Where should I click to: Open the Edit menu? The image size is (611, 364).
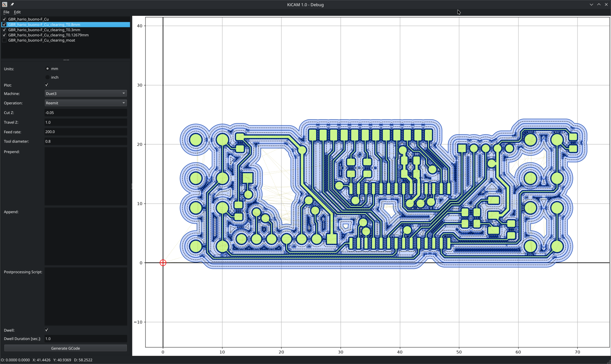[17, 12]
